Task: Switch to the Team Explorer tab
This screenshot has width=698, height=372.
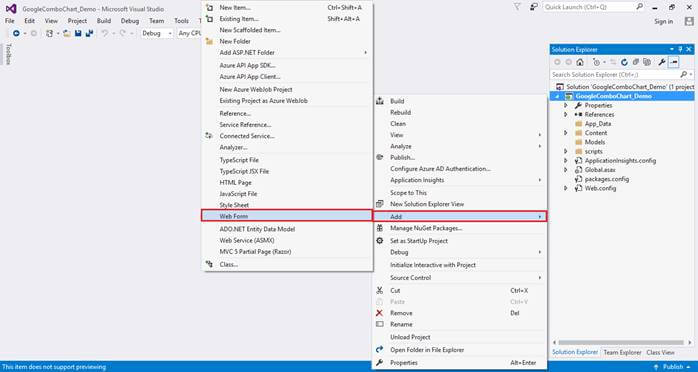Action: (x=622, y=352)
